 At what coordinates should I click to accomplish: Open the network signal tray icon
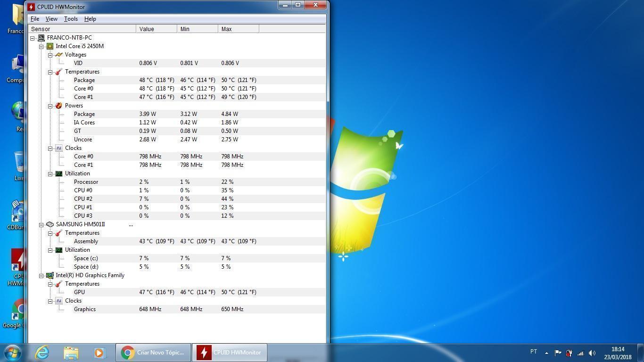(580, 353)
